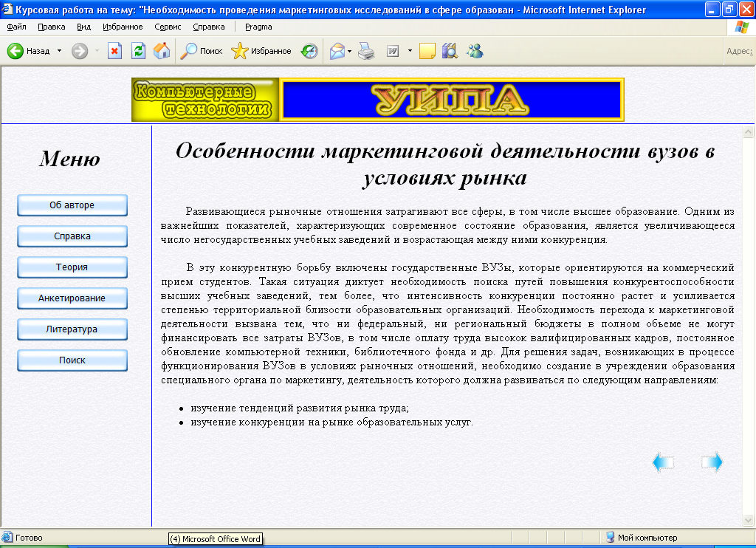Open the Избранное menu
This screenshot has width=756, height=548.
coord(123,27)
